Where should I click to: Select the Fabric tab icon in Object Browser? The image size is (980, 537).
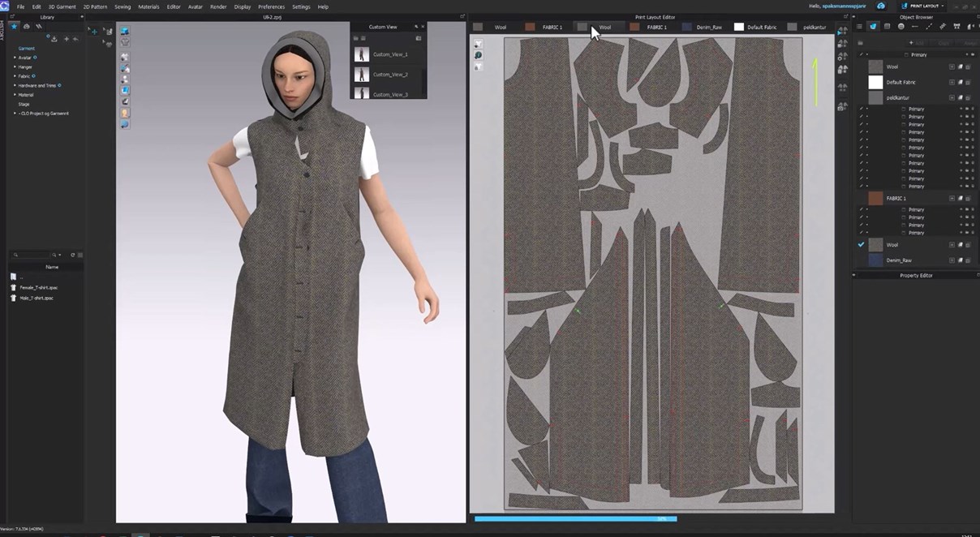pyautogui.click(x=873, y=27)
